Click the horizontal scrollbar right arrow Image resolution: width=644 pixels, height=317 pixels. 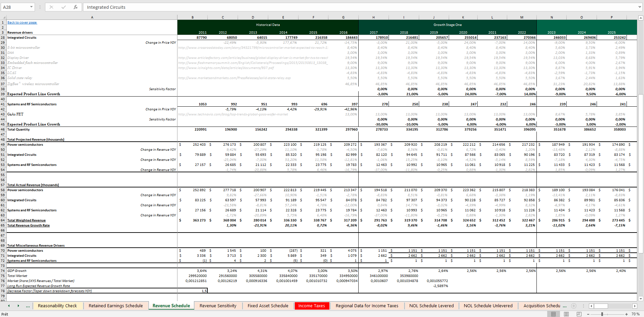pos(635,306)
